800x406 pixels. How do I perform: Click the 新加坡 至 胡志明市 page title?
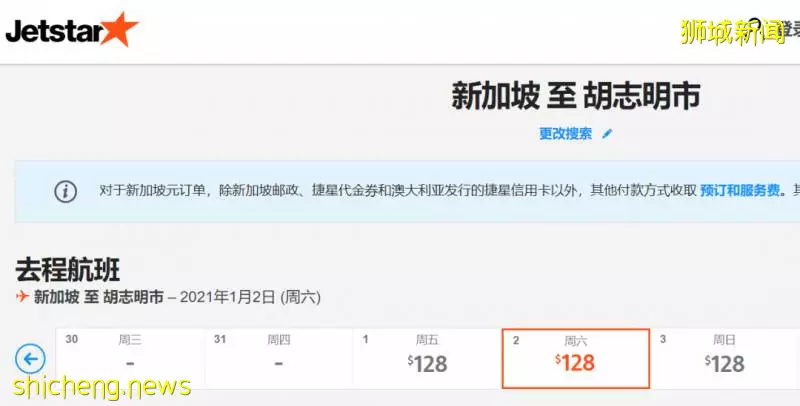click(576, 95)
